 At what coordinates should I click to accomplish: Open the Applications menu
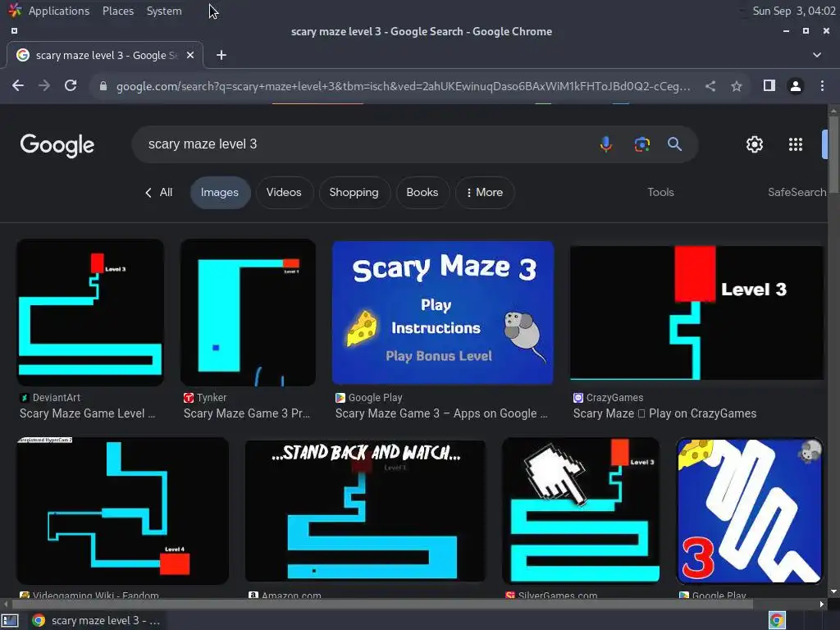(59, 11)
